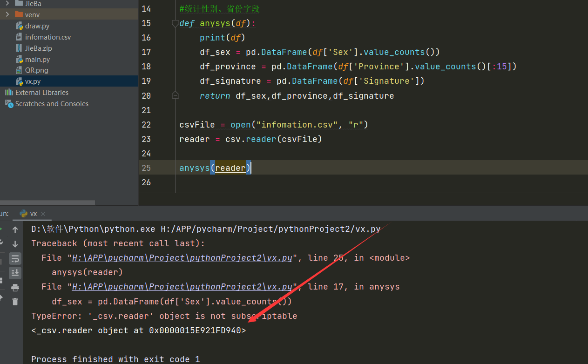Open draw.py in project tree
This screenshot has width=588, height=364.
tap(37, 26)
